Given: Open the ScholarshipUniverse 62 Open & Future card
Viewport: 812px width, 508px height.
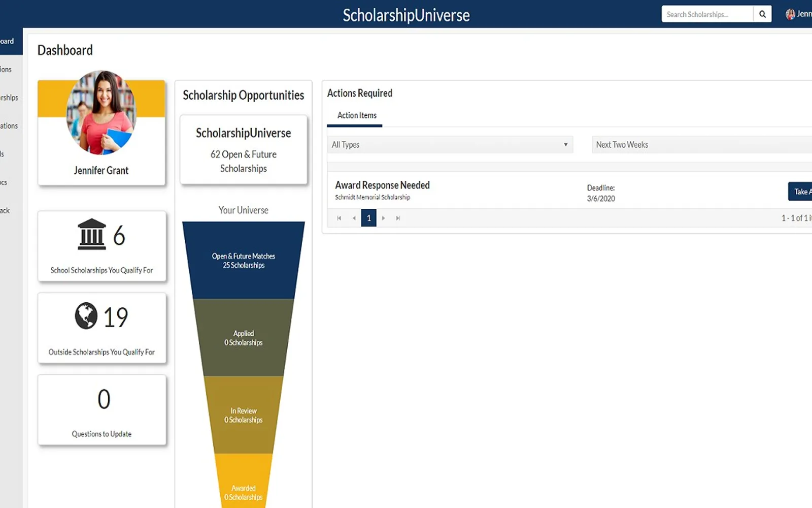Looking at the screenshot, I should pyautogui.click(x=244, y=150).
